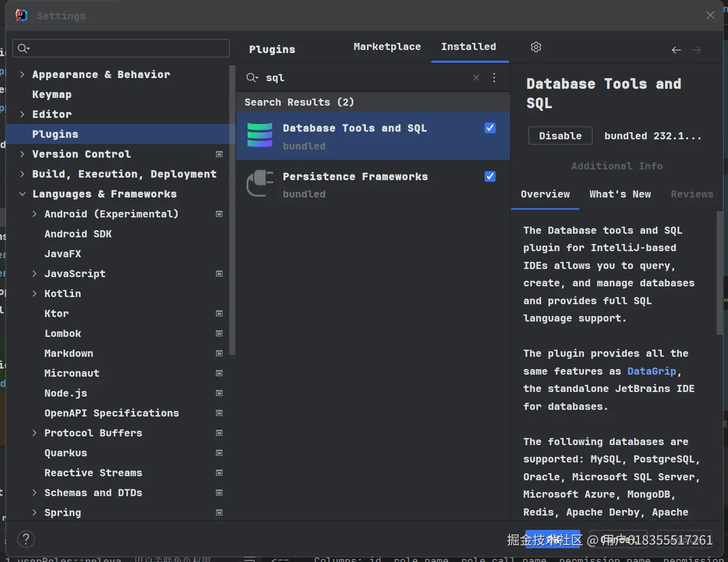The height and width of the screenshot is (562, 728).
Task: Click the Database Tools and SQL plugin icon
Action: point(260,135)
